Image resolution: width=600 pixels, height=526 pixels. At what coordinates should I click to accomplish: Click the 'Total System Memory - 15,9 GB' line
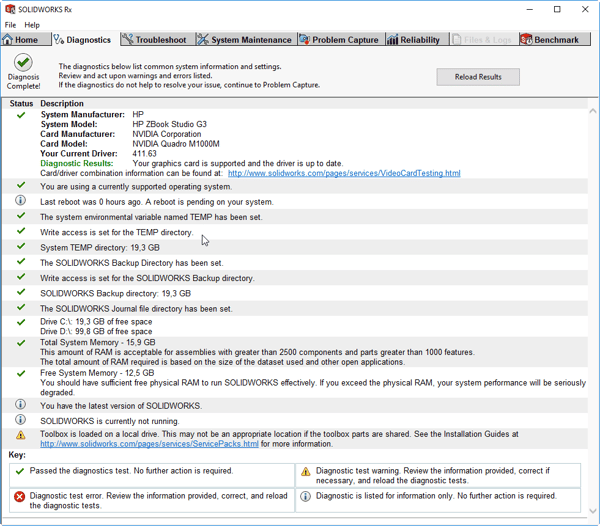(x=98, y=342)
